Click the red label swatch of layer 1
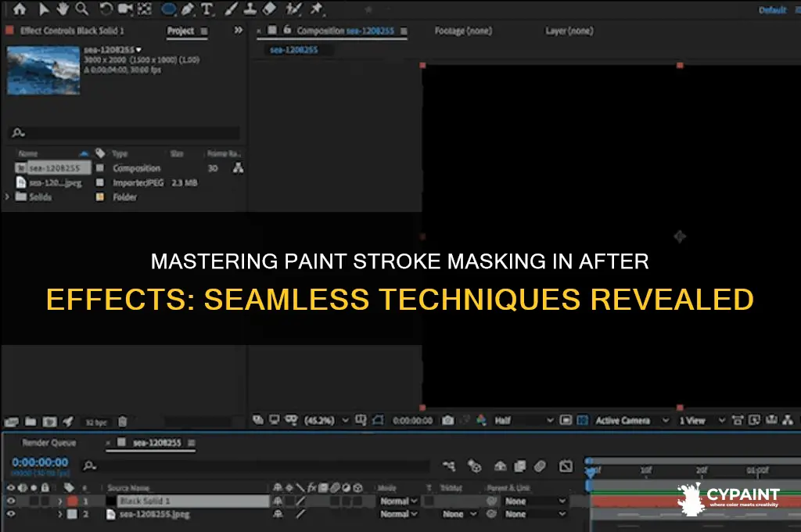Screen dimensions: 801x532 click(x=73, y=501)
